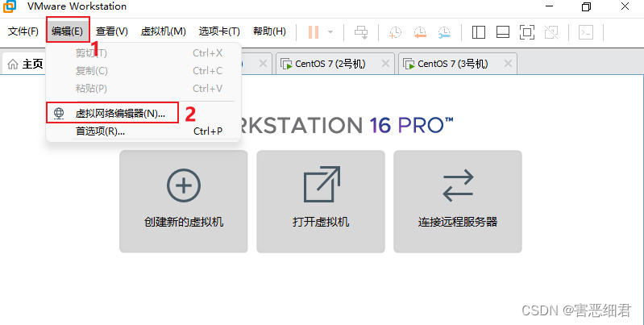
Task: Click the 复制(C) menu entry
Action: (141, 71)
